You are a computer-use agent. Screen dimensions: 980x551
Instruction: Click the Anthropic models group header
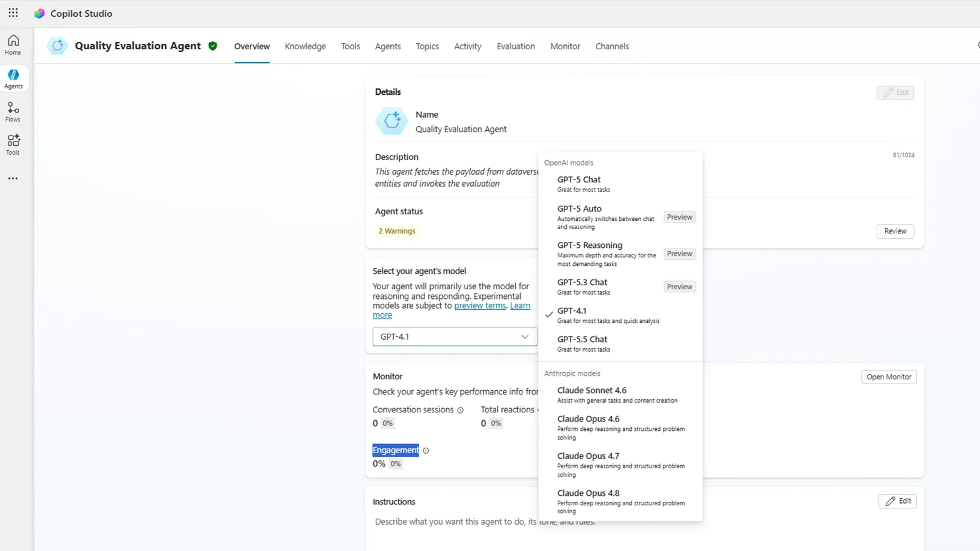point(572,373)
